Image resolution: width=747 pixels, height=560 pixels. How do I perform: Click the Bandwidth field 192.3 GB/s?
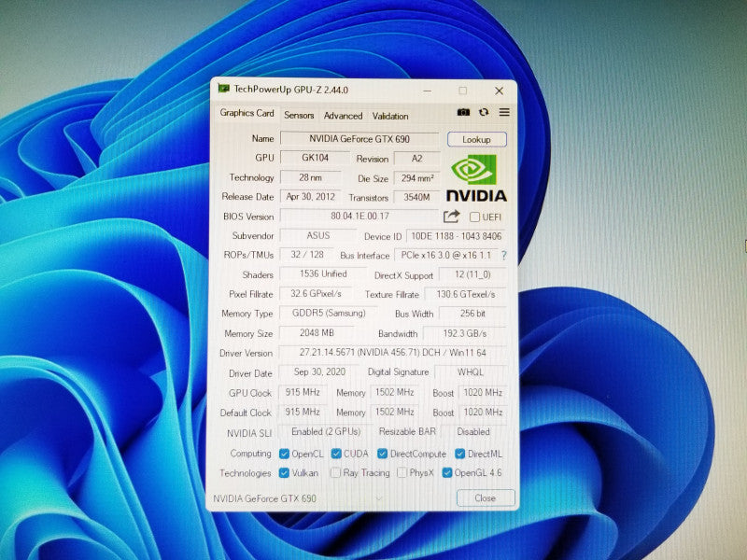(x=464, y=333)
